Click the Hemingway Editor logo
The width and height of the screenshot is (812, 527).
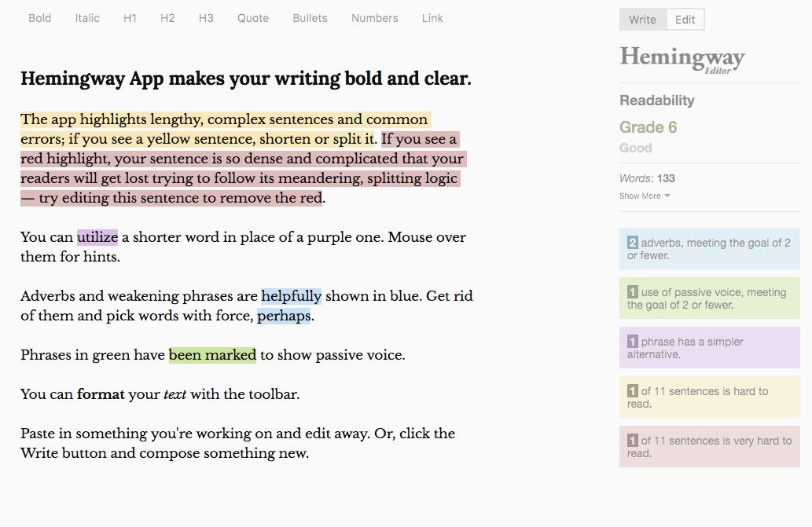[682, 60]
